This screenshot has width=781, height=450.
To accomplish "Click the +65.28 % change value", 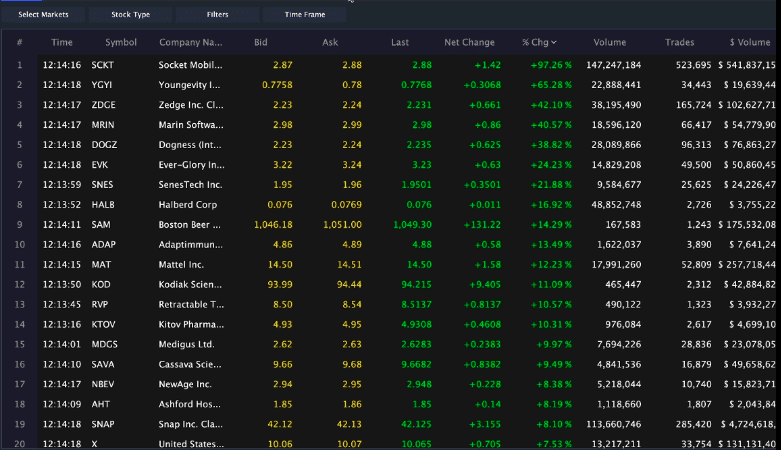I will click(x=551, y=85).
